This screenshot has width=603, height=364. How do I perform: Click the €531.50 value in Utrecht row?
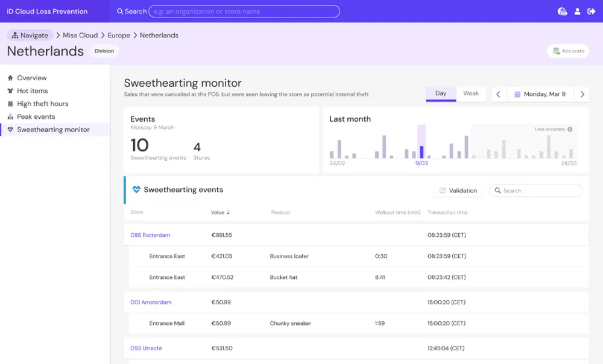tap(222, 348)
